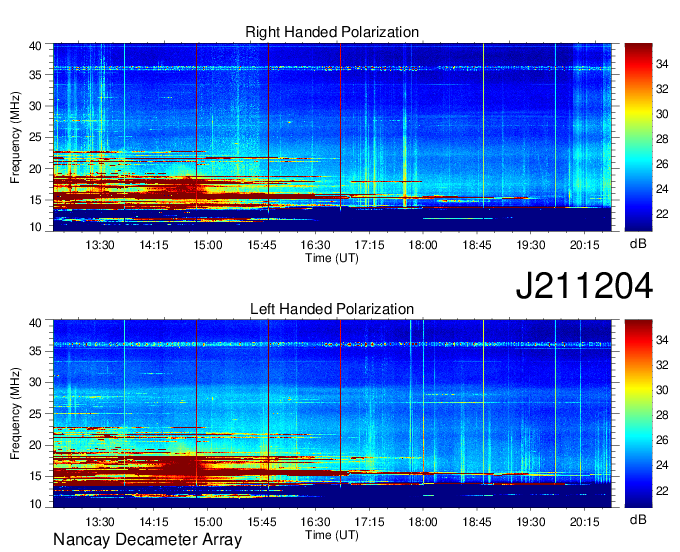
Task: Click the Left Handed Polarization spectrogram image
Action: click(x=332, y=414)
